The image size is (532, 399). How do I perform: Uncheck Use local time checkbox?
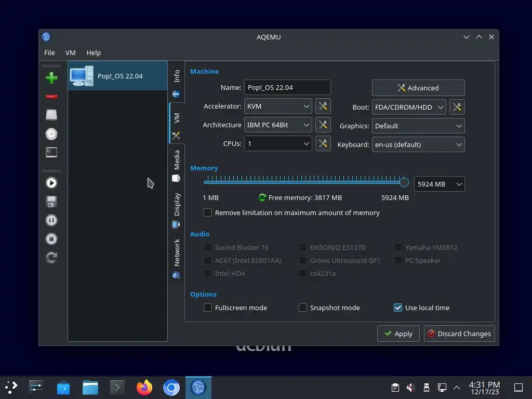click(397, 308)
